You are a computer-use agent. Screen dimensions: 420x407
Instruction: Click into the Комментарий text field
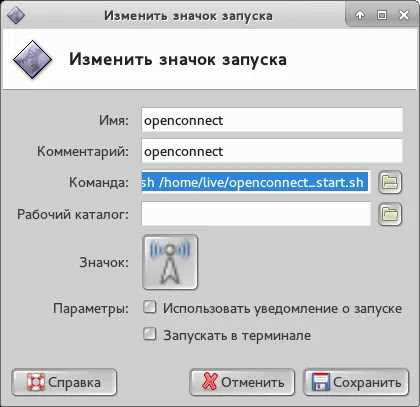point(272,151)
